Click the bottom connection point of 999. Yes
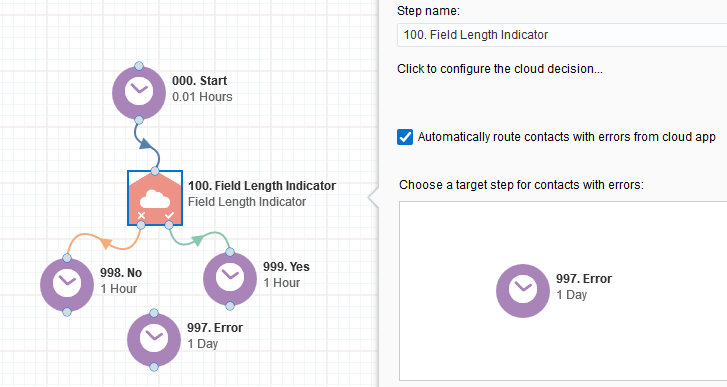This screenshot has width=727, height=387. tap(230, 306)
